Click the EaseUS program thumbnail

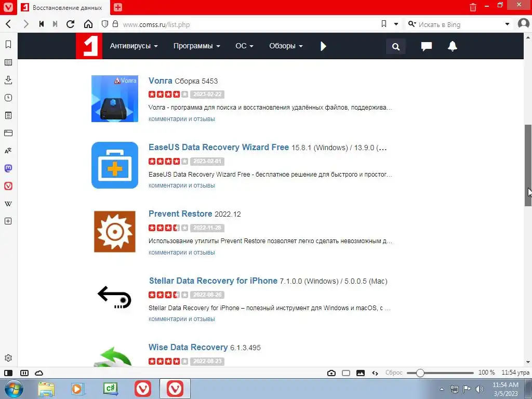tap(115, 165)
